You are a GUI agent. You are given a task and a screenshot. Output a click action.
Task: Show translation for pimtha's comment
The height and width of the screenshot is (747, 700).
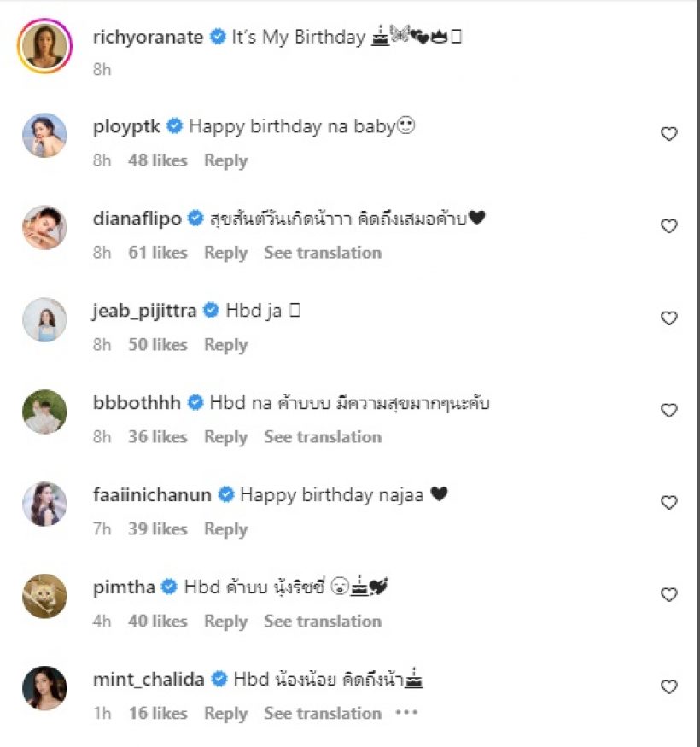323,622
